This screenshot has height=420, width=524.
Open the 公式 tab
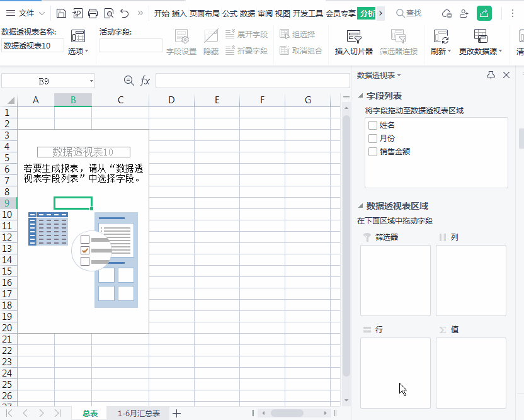pyautogui.click(x=230, y=14)
